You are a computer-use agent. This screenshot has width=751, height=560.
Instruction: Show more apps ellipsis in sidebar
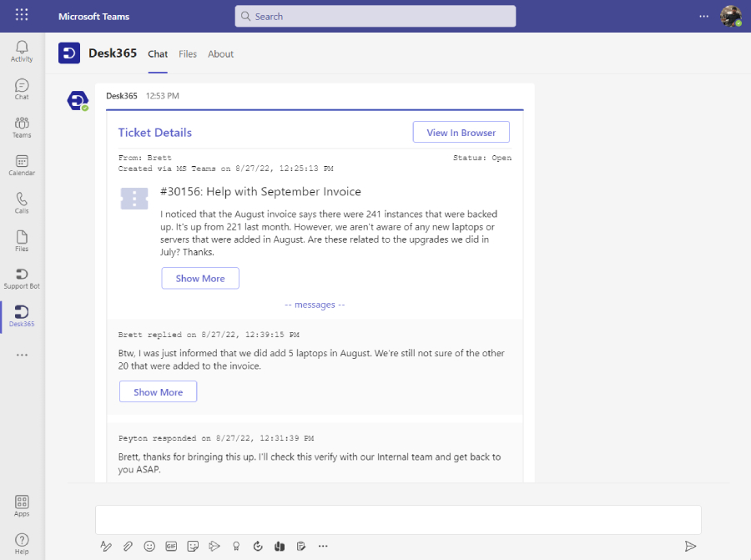tap(22, 355)
